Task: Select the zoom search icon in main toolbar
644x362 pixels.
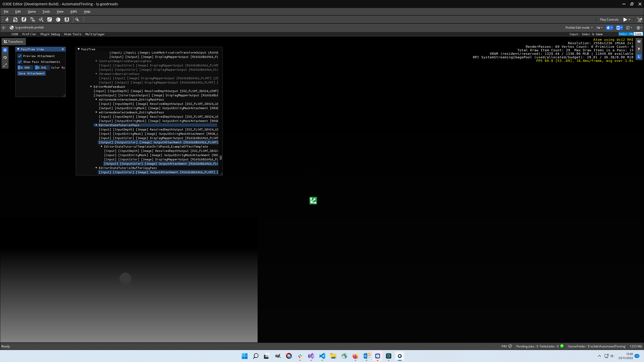Action: point(77,20)
